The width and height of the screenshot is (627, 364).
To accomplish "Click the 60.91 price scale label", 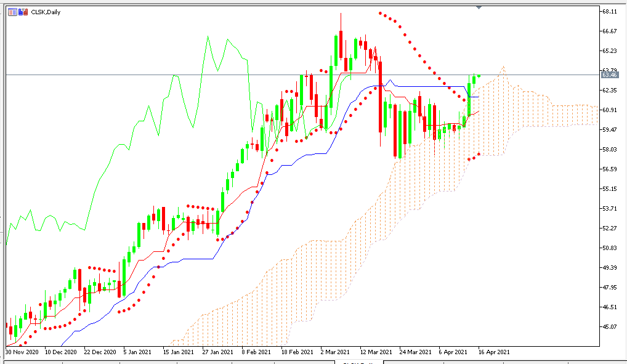I will point(609,110).
